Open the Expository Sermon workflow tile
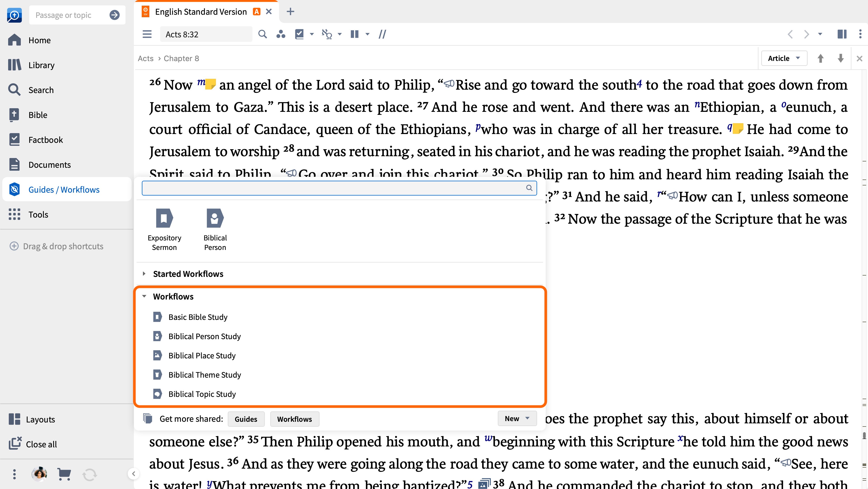This screenshot has height=489, width=868. 164,230
